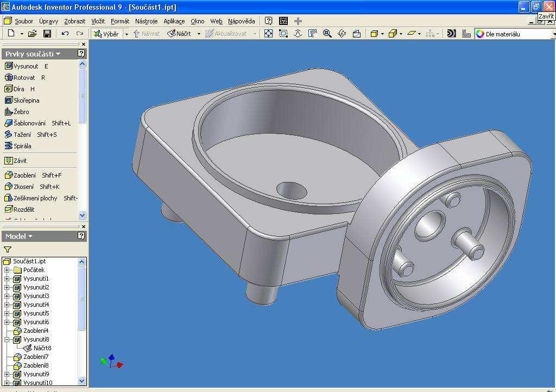Select the Tažení sweep tool
The width and height of the screenshot is (556, 392).
30,134
